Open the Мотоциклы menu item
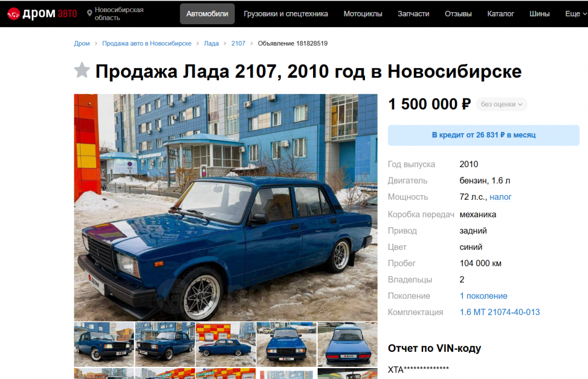The image size is (588, 379). point(363,14)
